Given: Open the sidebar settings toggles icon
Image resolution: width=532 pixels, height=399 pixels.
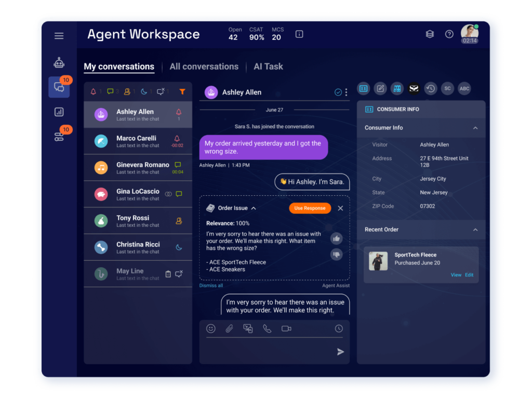Looking at the screenshot, I should click(59, 137).
